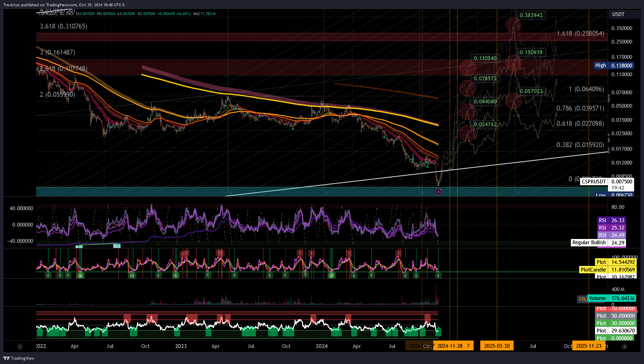Click the Plot 29.630670 white label

pyautogui.click(x=616, y=330)
